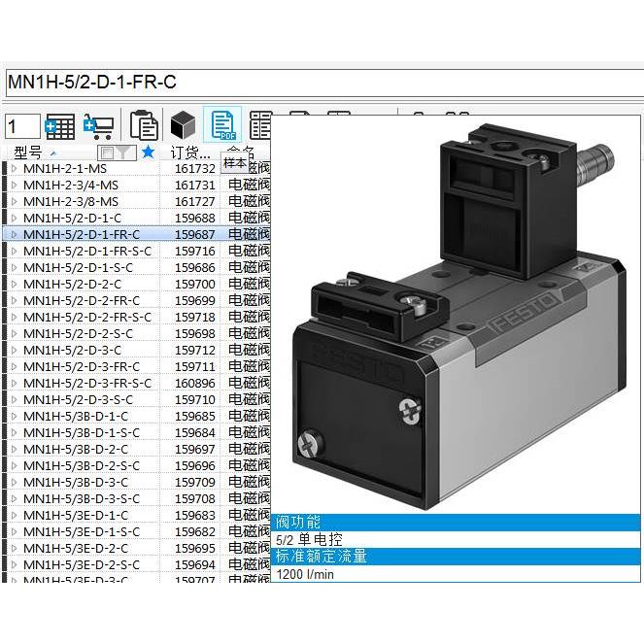The width and height of the screenshot is (644, 644).
Task: Select the MN1H-5/3B-D-1-C entry
Action: click(76, 416)
